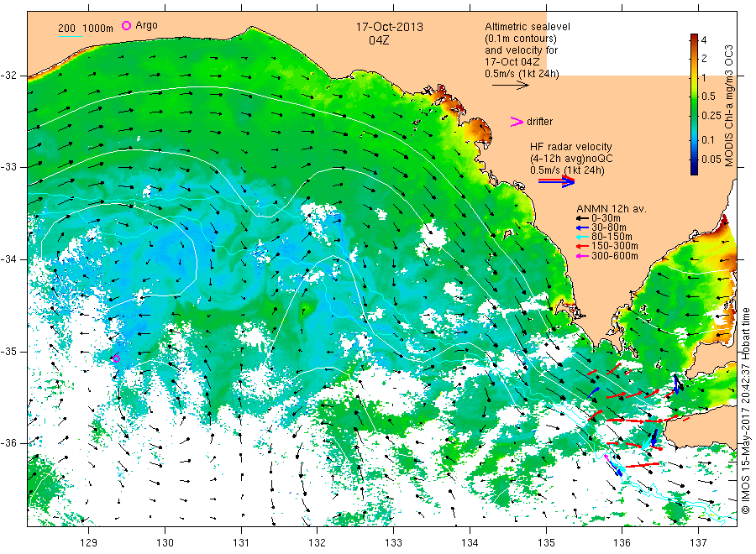The image size is (756, 554).
Task: Click the 'HF radar velocity' legend text
Action: pyautogui.click(x=571, y=146)
